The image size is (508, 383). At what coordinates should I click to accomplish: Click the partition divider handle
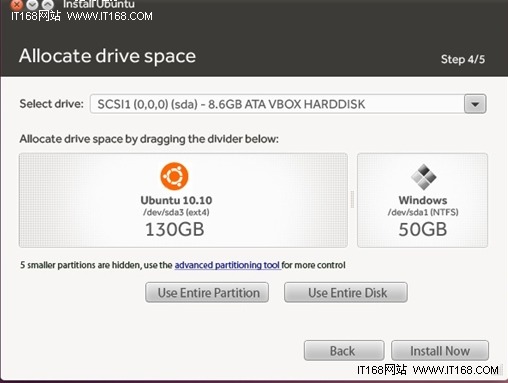click(x=352, y=200)
